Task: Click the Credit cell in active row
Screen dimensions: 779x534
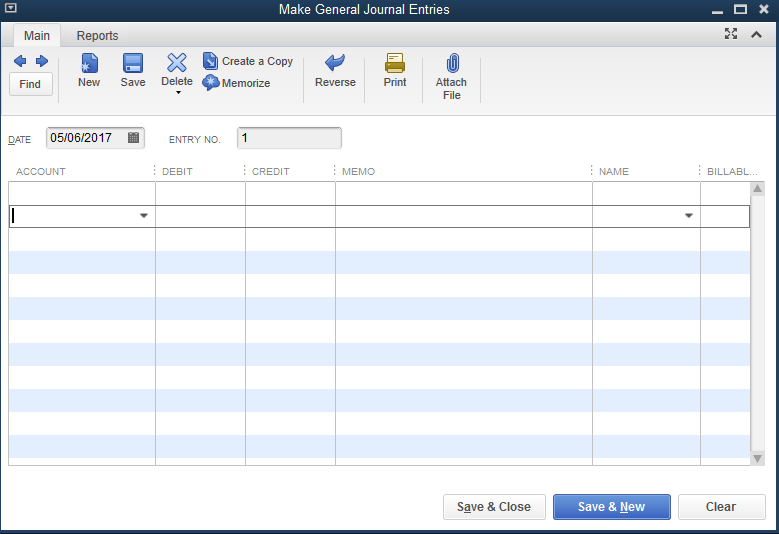Action: pos(290,217)
